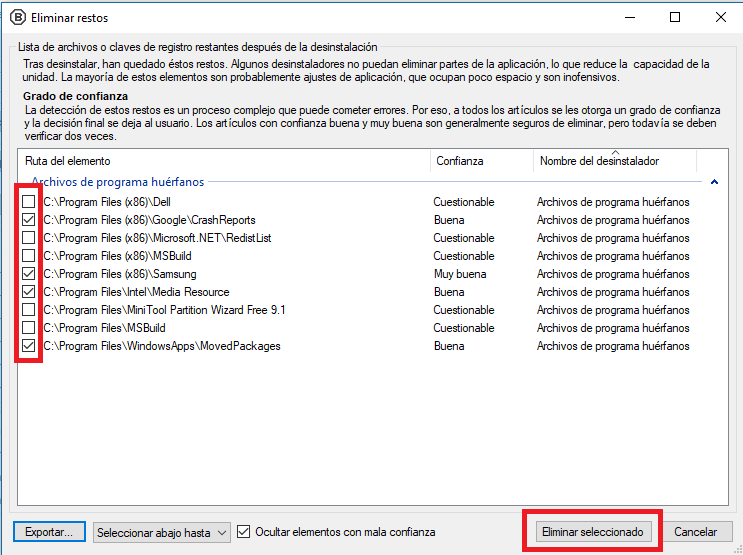Screen dimensions: 743x555
Task: Uncheck the Samsung folder entry
Action: (28, 273)
